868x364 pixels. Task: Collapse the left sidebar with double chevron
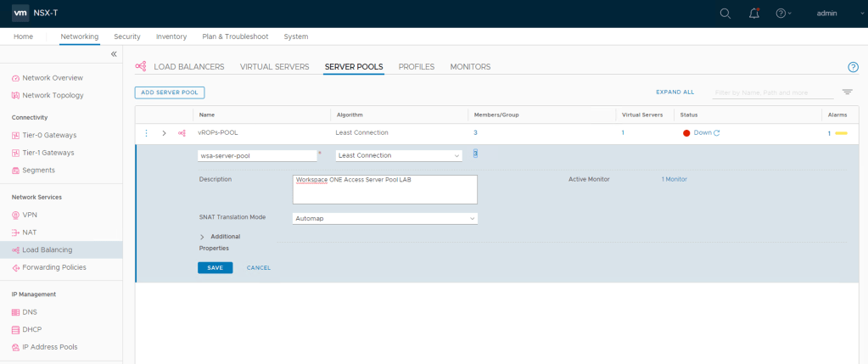(x=115, y=54)
